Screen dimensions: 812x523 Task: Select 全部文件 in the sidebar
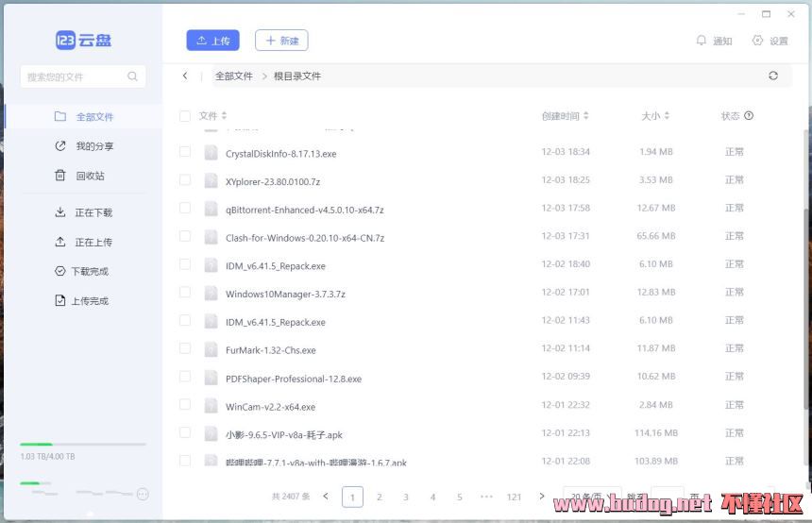85,117
